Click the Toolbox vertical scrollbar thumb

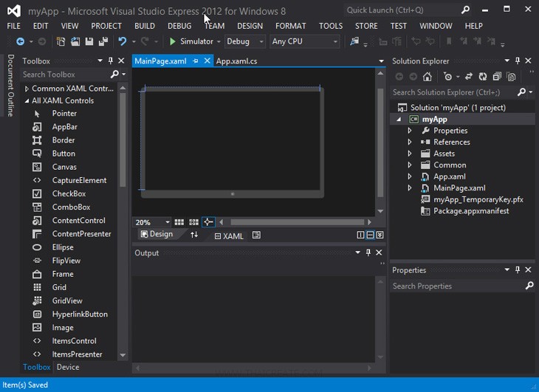coord(123,140)
